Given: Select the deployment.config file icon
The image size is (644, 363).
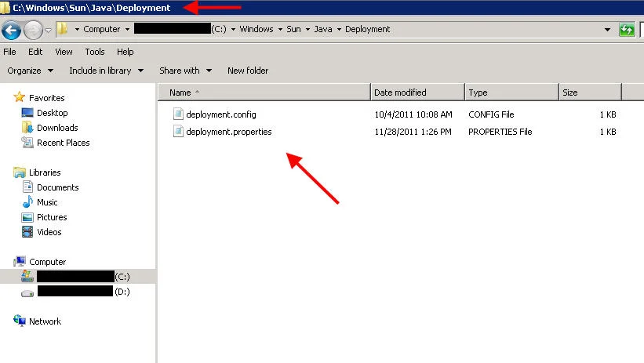Looking at the screenshot, I should [178, 114].
